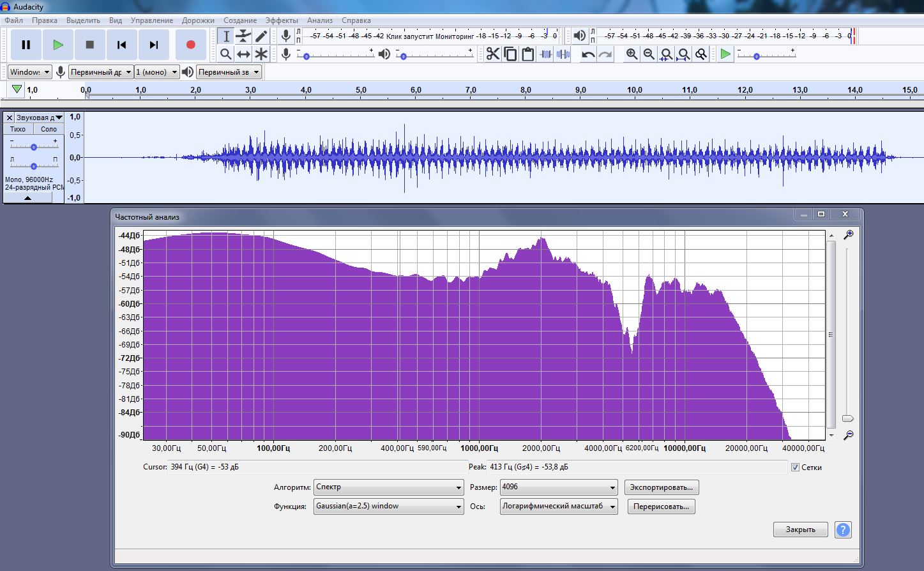Uncheck the Сетки grids checkbox
The image size is (924, 571).
click(x=795, y=468)
